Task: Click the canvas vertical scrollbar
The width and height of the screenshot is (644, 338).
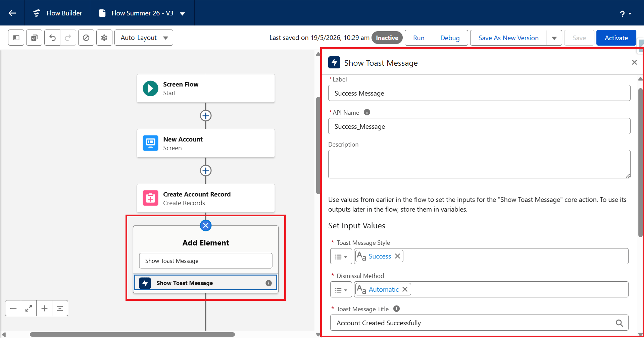Action: 318,146
